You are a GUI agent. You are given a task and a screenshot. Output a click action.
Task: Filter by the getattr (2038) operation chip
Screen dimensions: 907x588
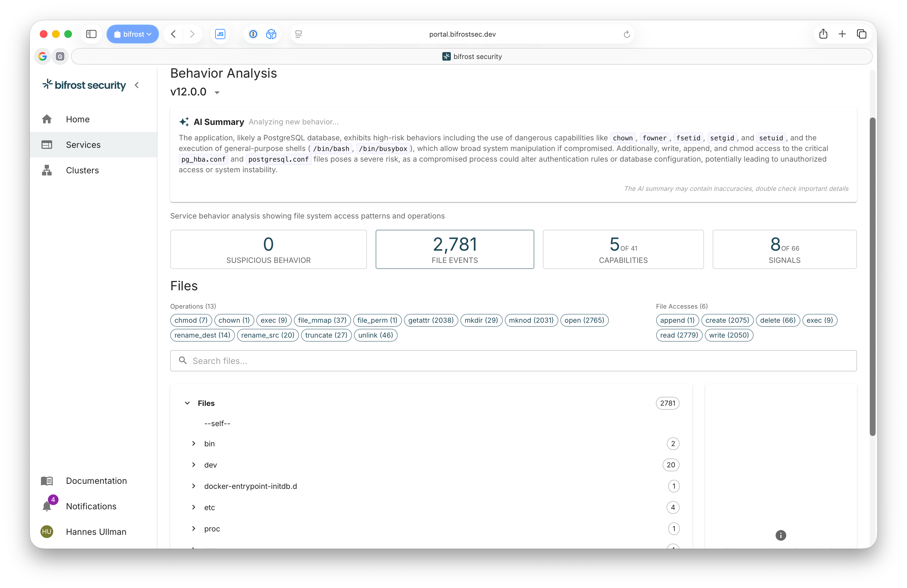[431, 320]
